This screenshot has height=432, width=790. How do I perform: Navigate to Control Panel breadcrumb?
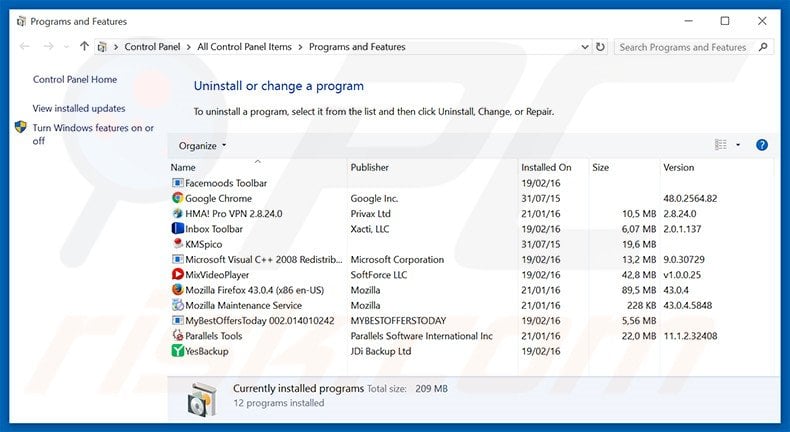pyautogui.click(x=152, y=47)
